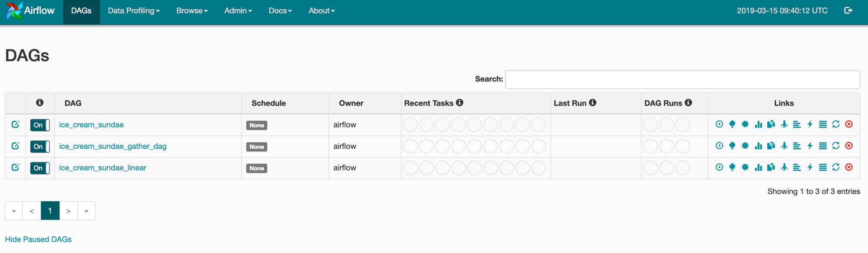Trigger the ice_cream_sundae DAG run icon
The width and height of the screenshot is (868, 253).
pyautogui.click(x=719, y=125)
